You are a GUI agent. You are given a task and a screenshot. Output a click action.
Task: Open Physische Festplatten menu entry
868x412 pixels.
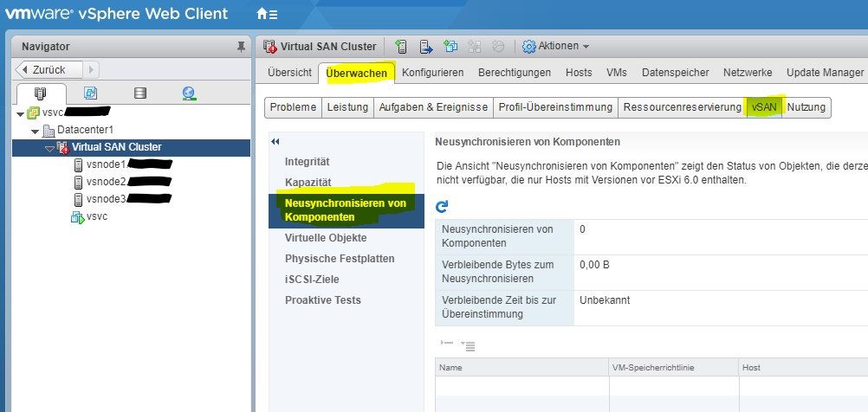[340, 258]
